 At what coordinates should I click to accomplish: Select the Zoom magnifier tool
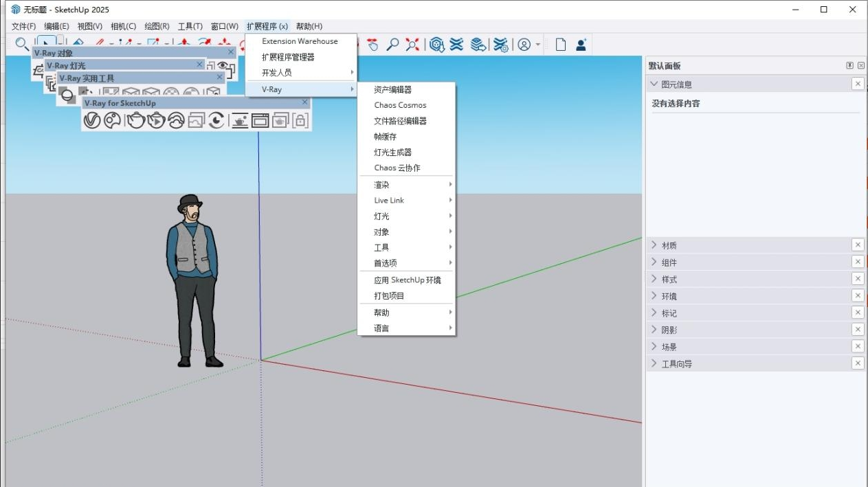tap(392, 45)
